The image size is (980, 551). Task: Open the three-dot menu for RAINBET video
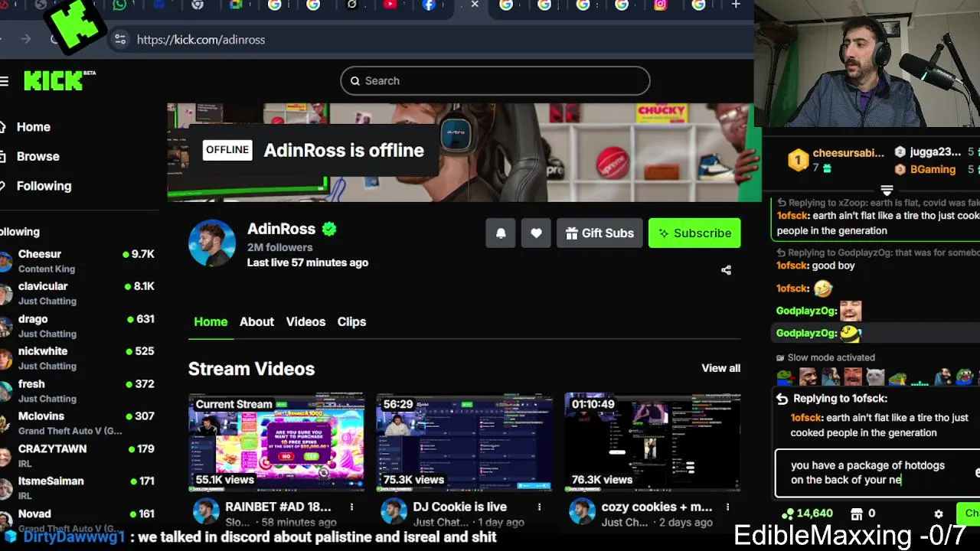pyautogui.click(x=351, y=507)
